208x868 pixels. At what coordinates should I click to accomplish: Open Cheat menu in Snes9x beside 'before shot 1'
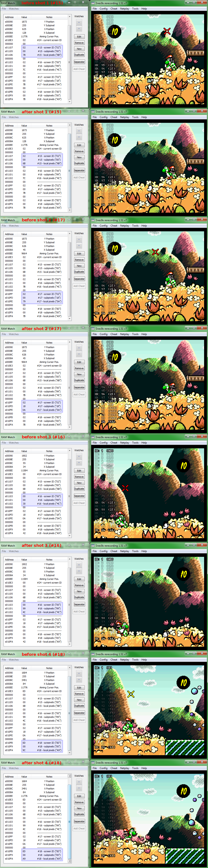tap(114, 9)
